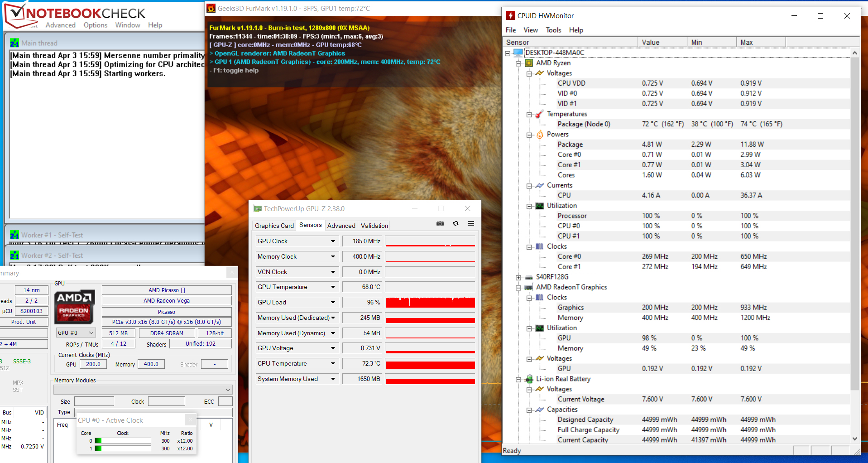Click the battery Capacities icon
Image resolution: width=868 pixels, height=463 pixels.
540,410
